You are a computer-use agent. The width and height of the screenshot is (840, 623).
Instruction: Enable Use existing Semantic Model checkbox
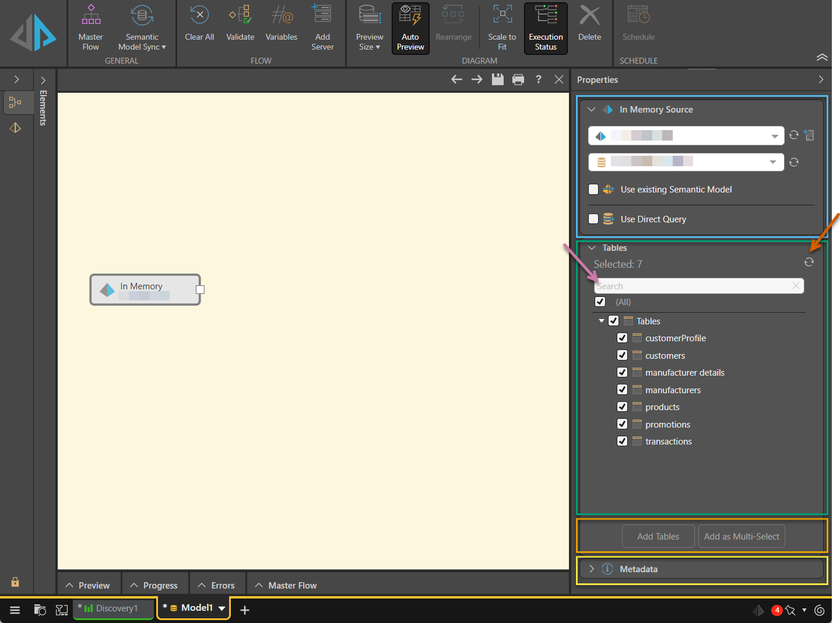pos(593,190)
